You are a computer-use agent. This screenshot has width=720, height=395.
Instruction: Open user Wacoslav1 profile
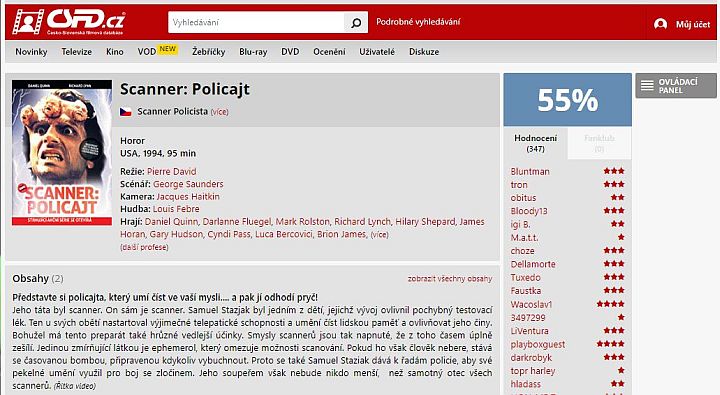pyautogui.click(x=531, y=304)
